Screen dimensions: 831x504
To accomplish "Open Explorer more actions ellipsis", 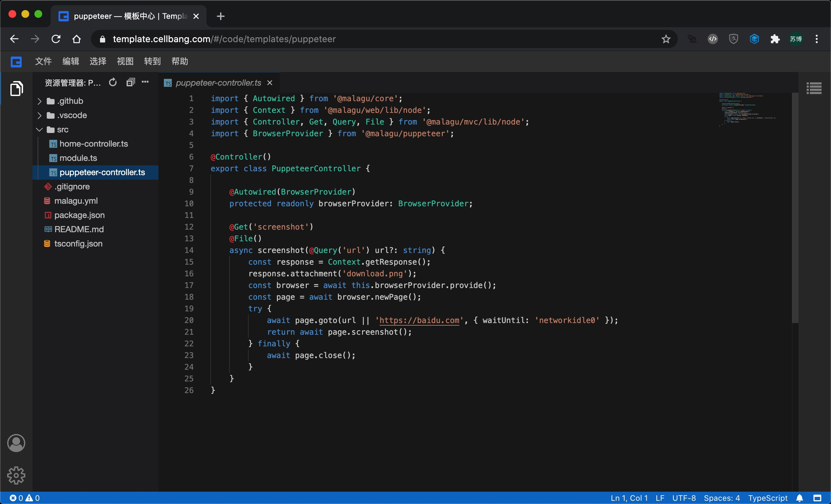I will pyautogui.click(x=145, y=82).
